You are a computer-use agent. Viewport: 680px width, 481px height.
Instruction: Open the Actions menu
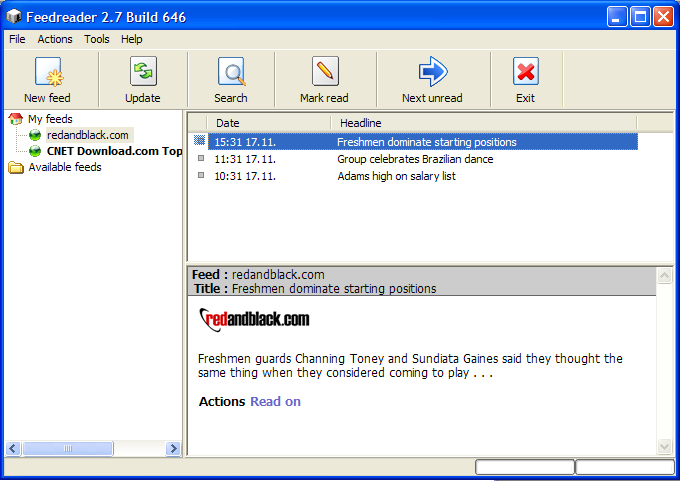[x=55, y=39]
